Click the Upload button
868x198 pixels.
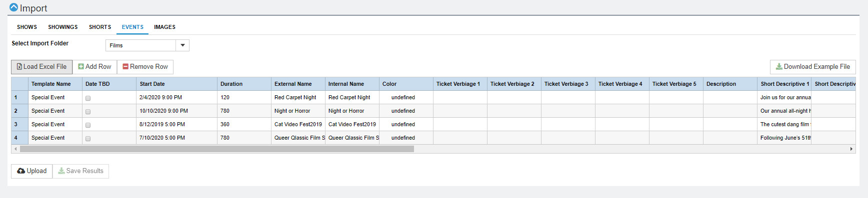click(32, 171)
